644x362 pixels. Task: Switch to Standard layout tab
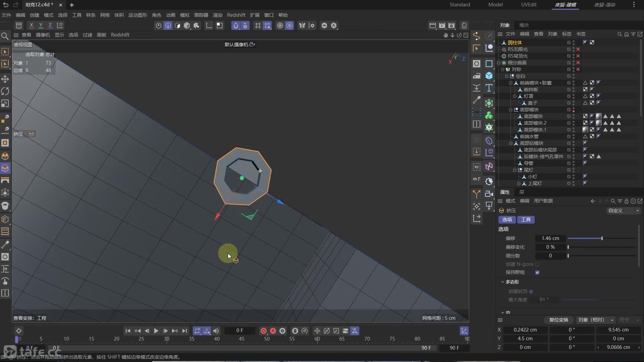[460, 5]
